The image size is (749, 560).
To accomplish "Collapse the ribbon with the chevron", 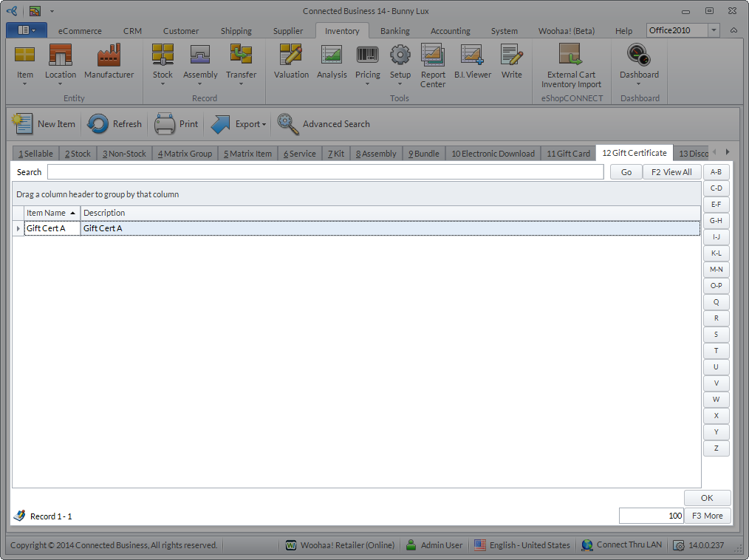I will click(x=733, y=30).
